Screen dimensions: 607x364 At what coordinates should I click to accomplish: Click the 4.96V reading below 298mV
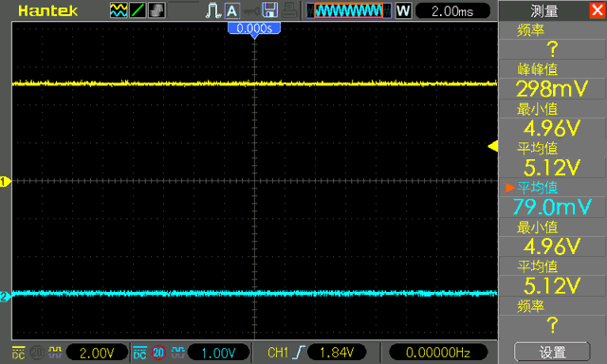pos(552,128)
